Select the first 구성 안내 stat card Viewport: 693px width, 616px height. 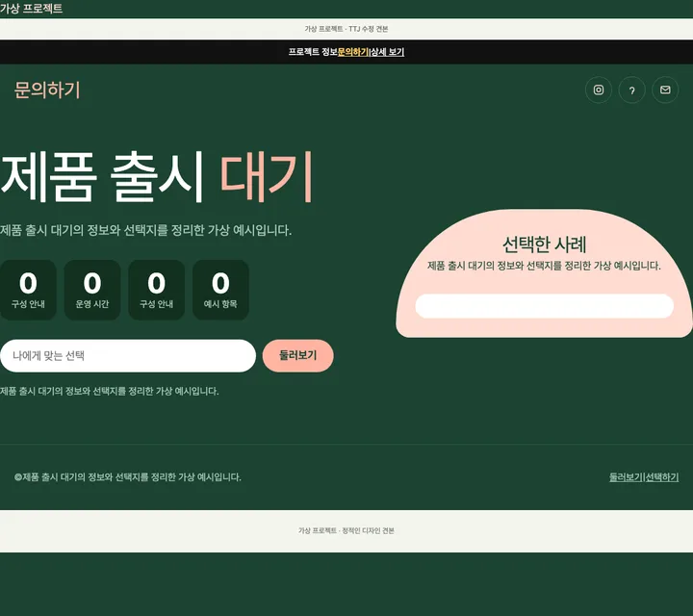point(28,290)
